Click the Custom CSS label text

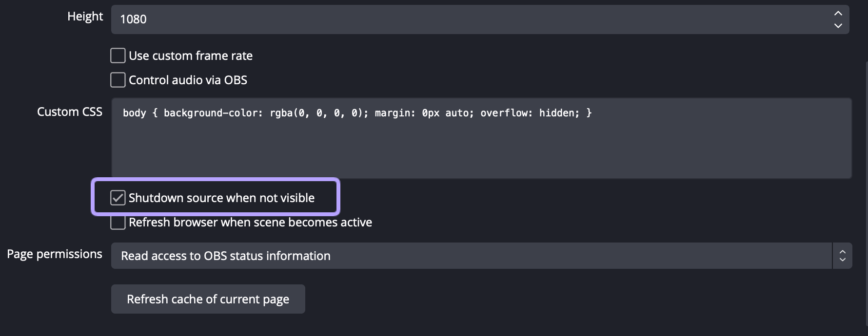tap(70, 112)
